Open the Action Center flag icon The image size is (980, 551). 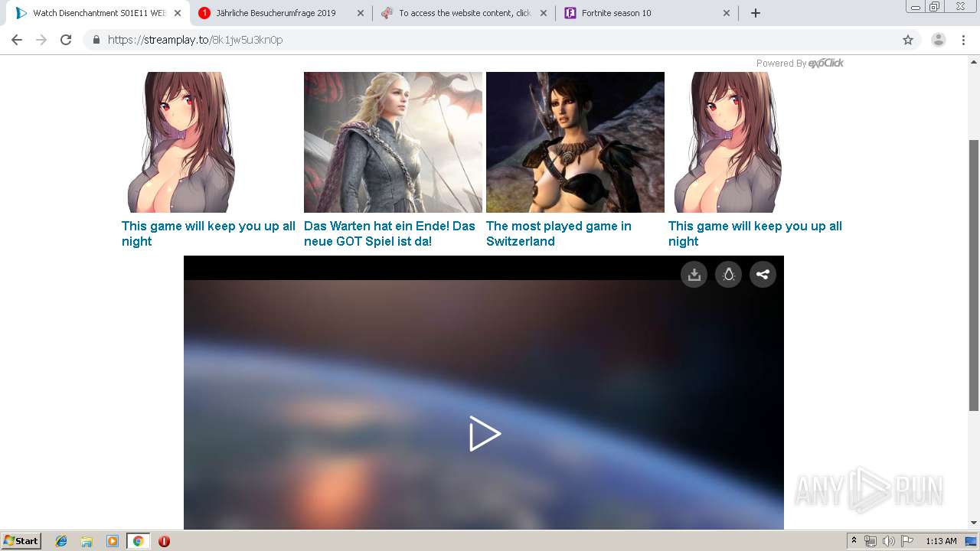(906, 541)
